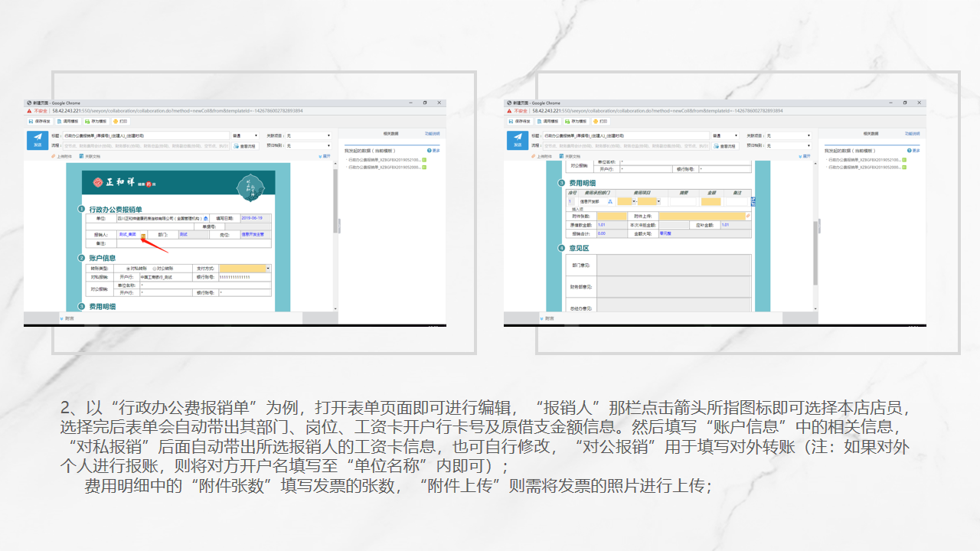Click 保存待发 save icon in left screenshot toolbar
980x551 pixels.
[x=31, y=122]
